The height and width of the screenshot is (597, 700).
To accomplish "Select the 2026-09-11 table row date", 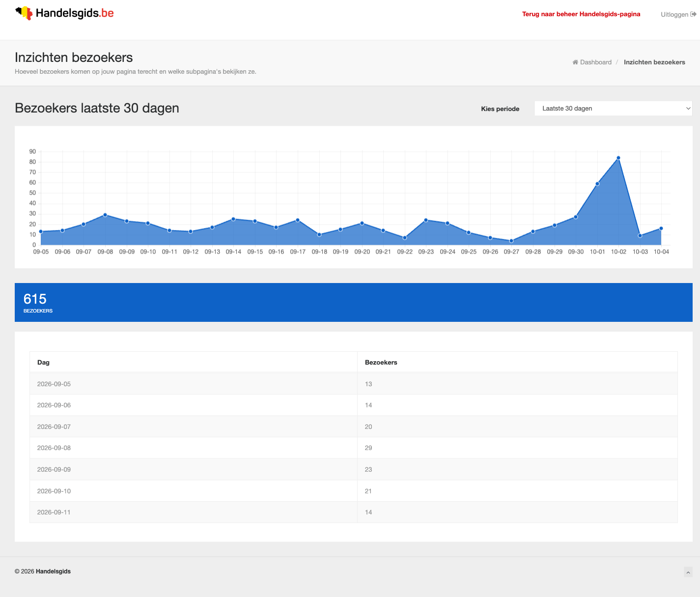I will (x=54, y=512).
